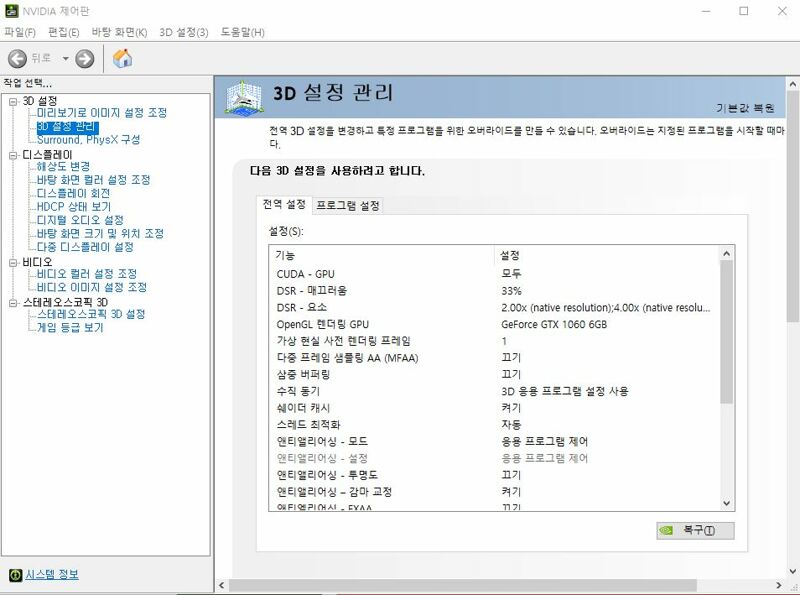Open the 도움말(H) menu

click(x=242, y=32)
